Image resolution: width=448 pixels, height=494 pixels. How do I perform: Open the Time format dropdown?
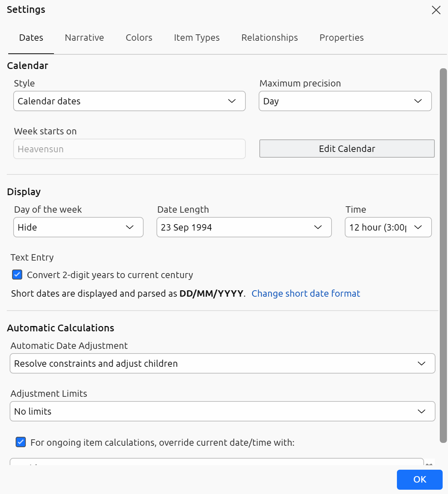click(388, 227)
